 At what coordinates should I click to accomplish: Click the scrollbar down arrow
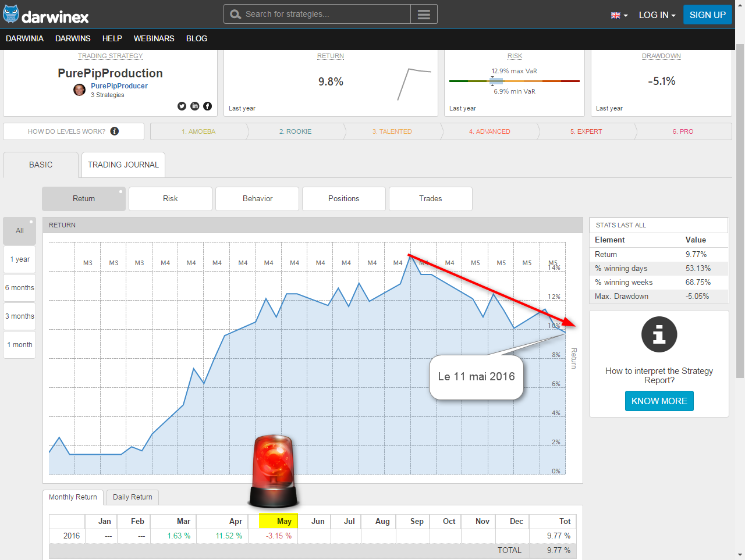(x=740, y=555)
